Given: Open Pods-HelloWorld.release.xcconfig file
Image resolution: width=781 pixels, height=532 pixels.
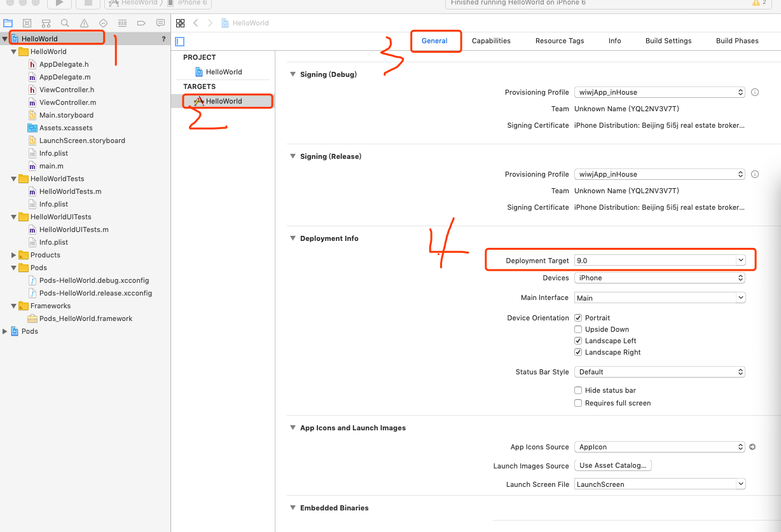Looking at the screenshot, I should pyautogui.click(x=90, y=293).
